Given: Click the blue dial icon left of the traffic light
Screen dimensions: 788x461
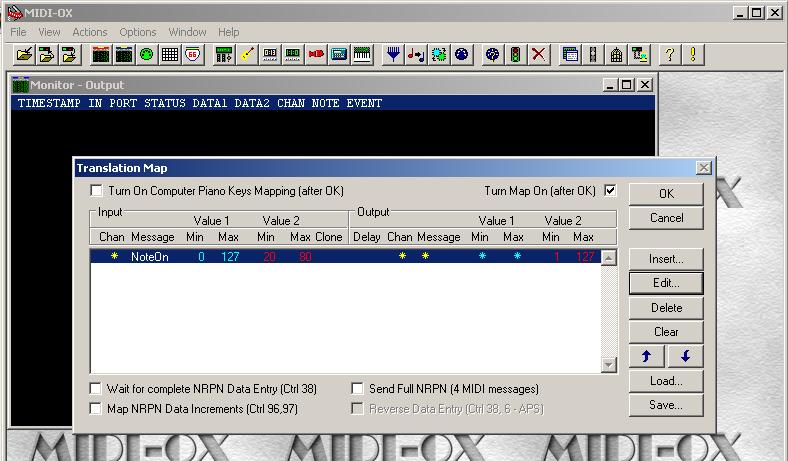Looking at the screenshot, I should (492, 54).
